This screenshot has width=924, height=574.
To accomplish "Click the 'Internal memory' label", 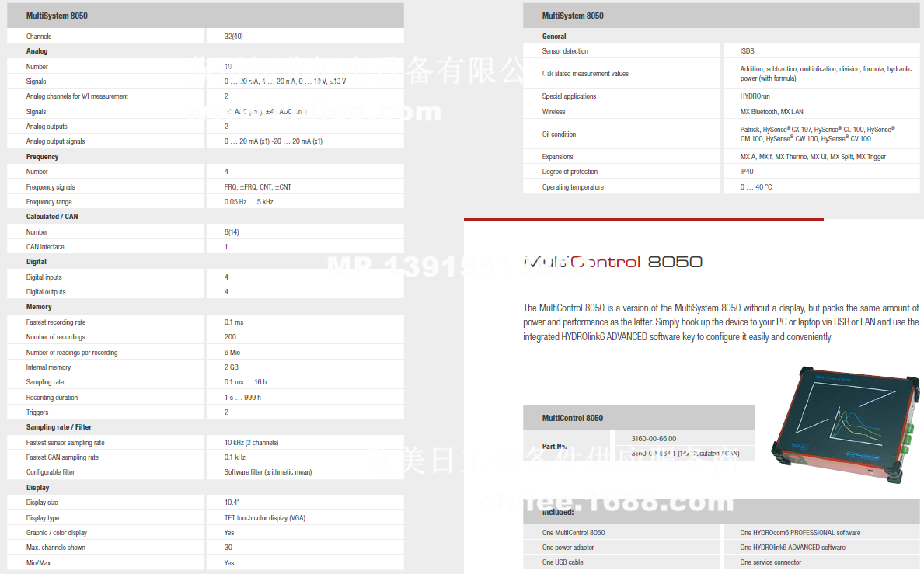I will [48, 367].
